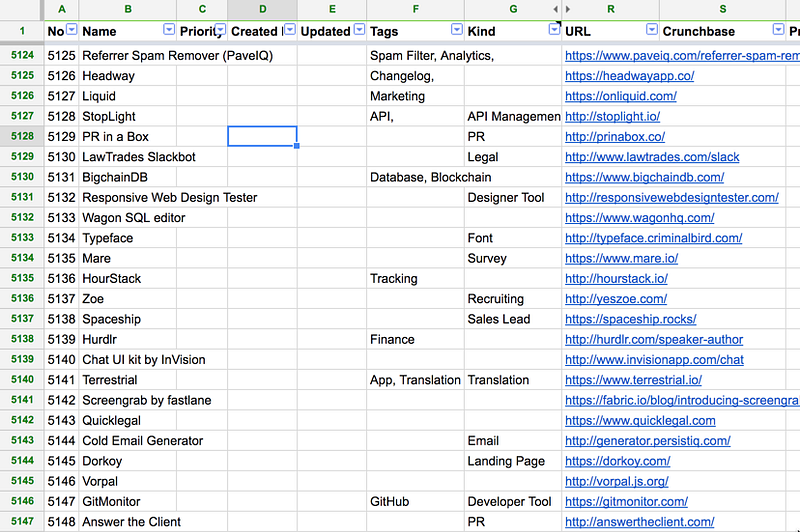
Task: Select column S header
Action: 722,9
